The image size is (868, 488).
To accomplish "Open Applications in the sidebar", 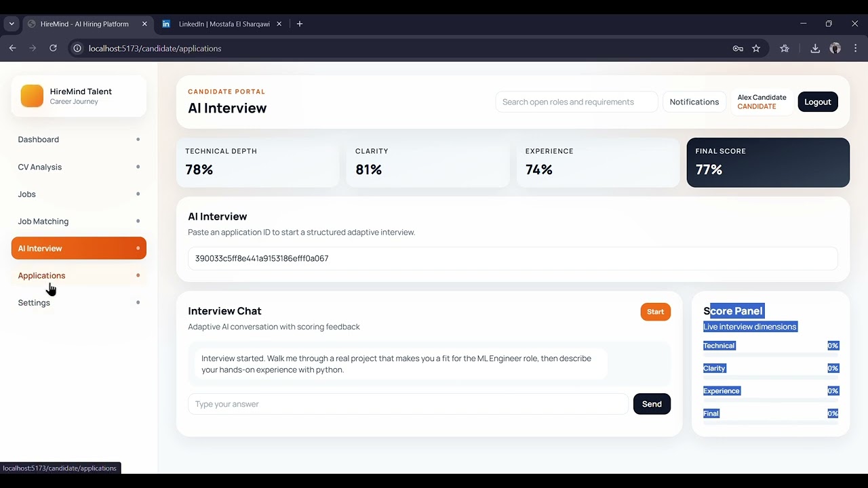I will click(79, 275).
